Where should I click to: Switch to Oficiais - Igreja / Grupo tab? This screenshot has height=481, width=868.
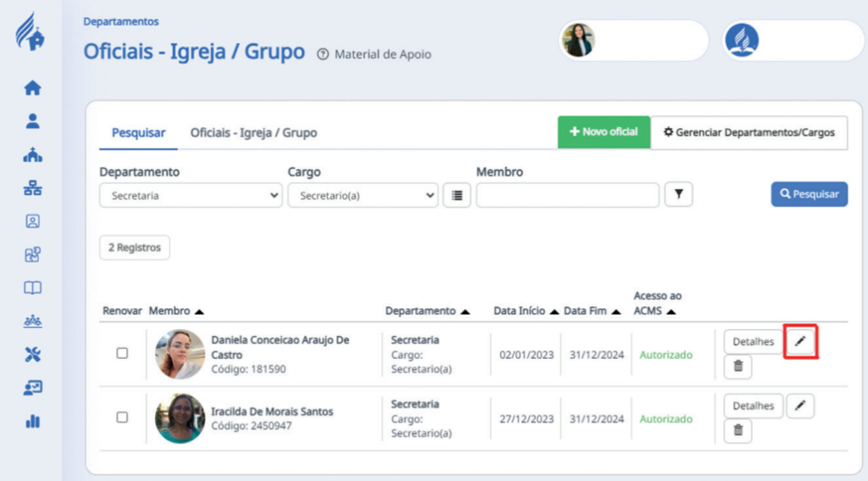pos(253,132)
